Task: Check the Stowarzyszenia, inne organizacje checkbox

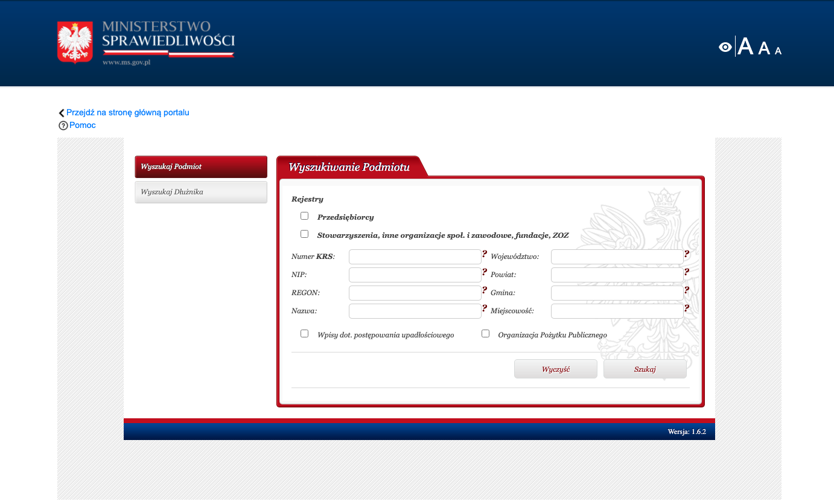Action: coord(304,234)
